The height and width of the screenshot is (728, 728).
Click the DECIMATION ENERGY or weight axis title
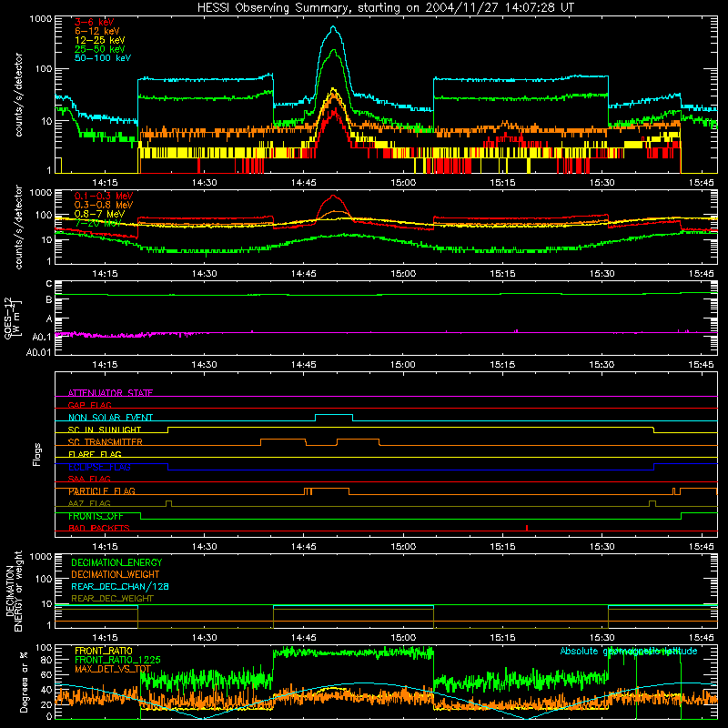tap(14, 591)
